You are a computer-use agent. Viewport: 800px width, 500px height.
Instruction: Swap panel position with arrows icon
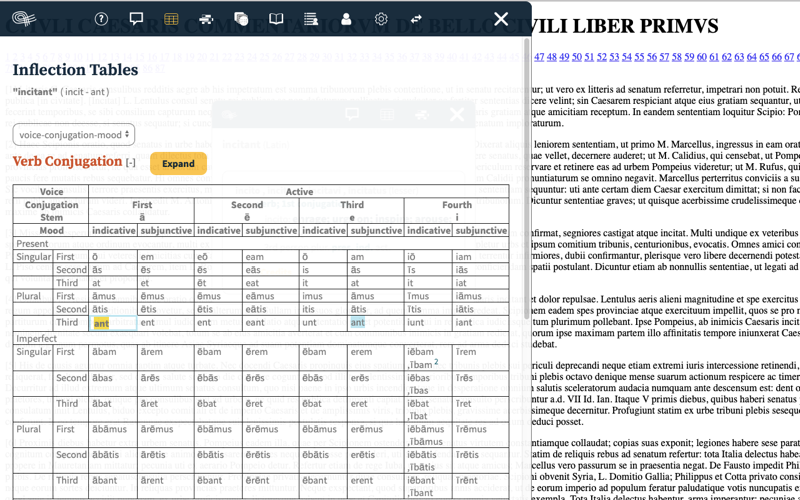click(x=416, y=19)
